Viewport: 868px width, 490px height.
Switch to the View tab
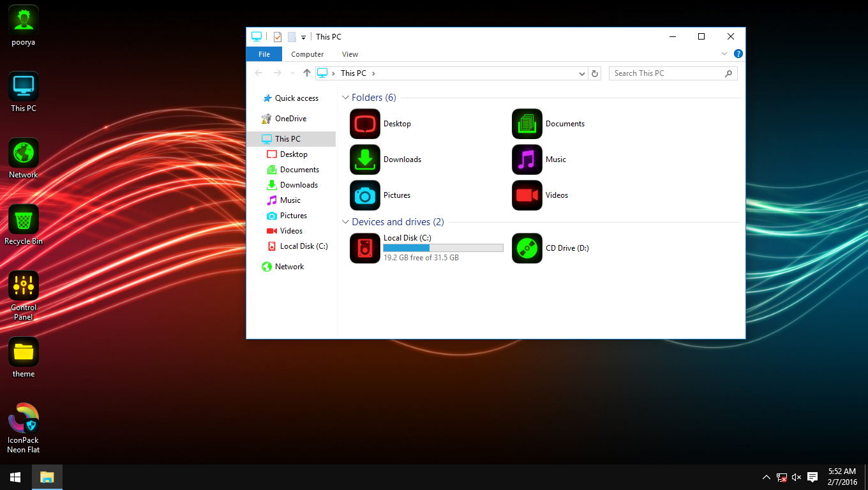pos(350,54)
